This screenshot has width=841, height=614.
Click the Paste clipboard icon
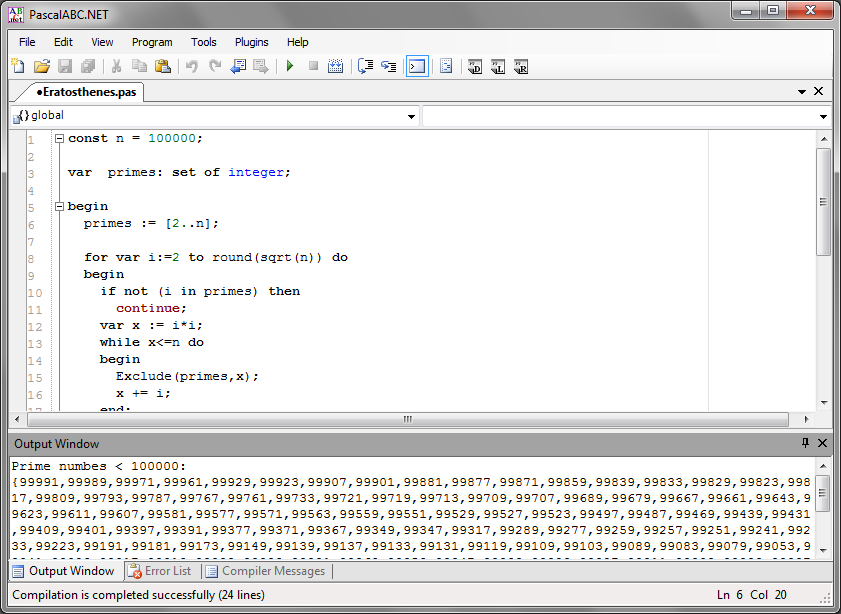pos(163,66)
